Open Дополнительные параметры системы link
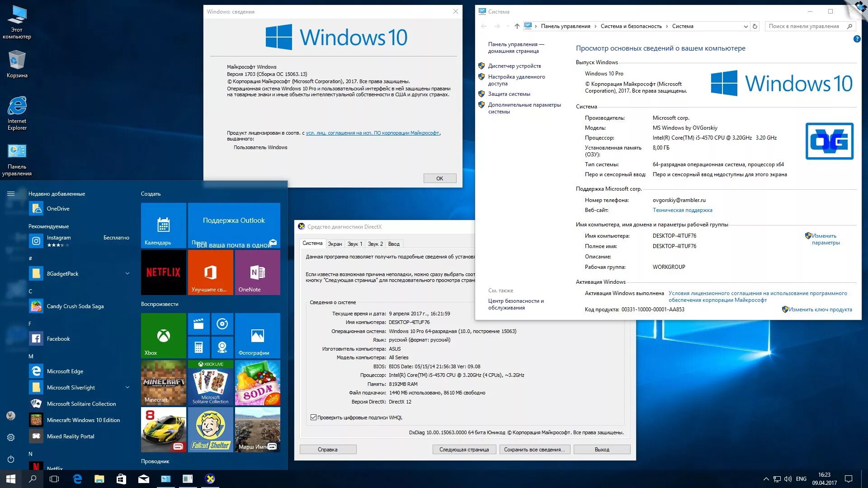 coord(524,108)
